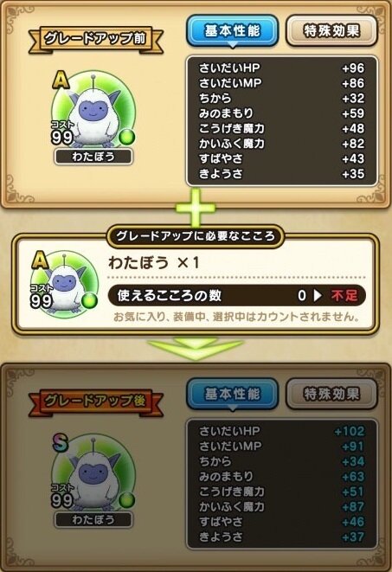392x572 pixels.
Task: Tap the rainbow S grade badge
Action: (x=61, y=442)
